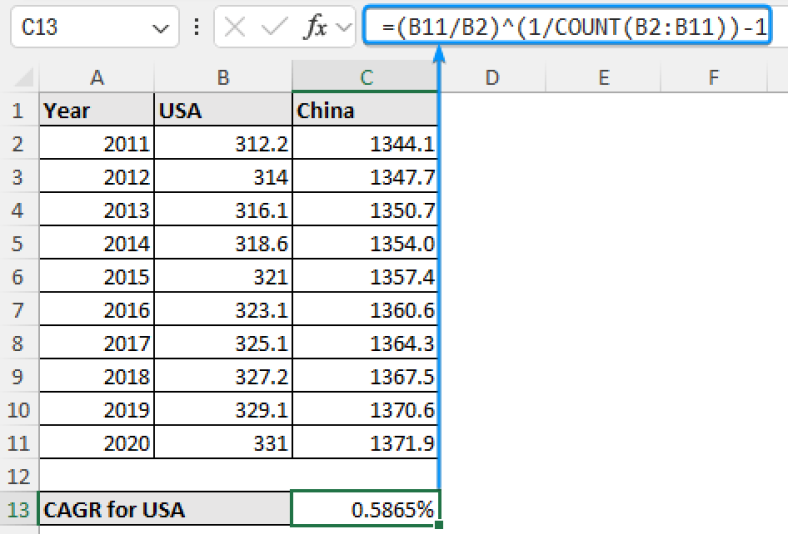Viewport: 788px width, 534px height.
Task: Select column B header
Action: pos(223,77)
